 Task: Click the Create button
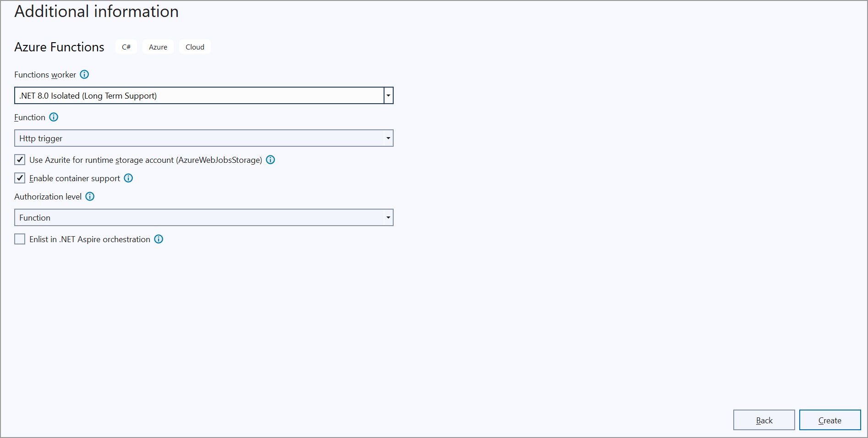(x=830, y=420)
